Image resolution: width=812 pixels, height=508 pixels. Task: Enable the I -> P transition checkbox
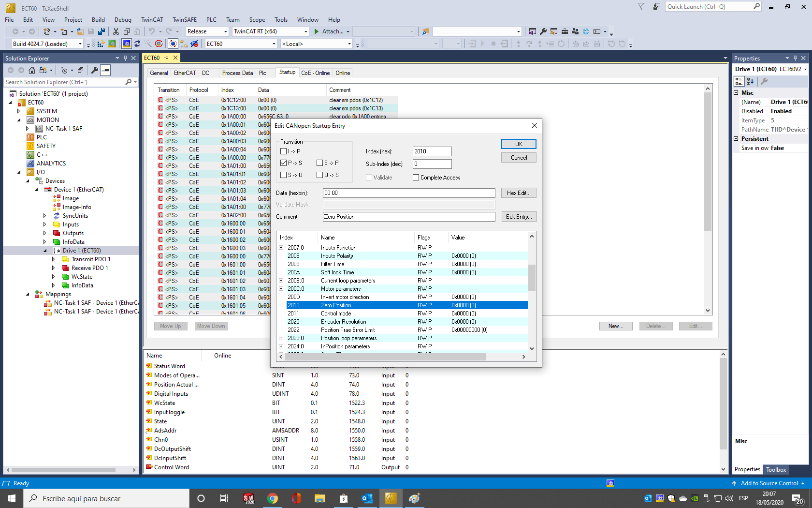[284, 151]
